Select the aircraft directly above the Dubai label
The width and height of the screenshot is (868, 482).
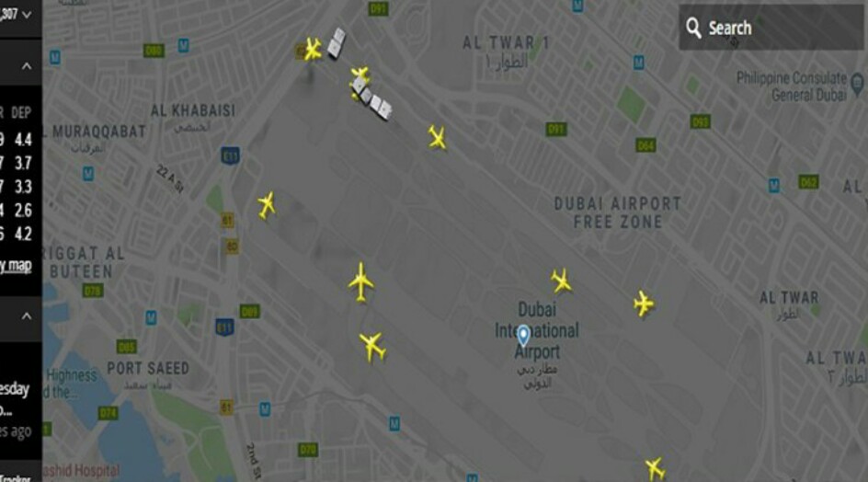tap(561, 281)
